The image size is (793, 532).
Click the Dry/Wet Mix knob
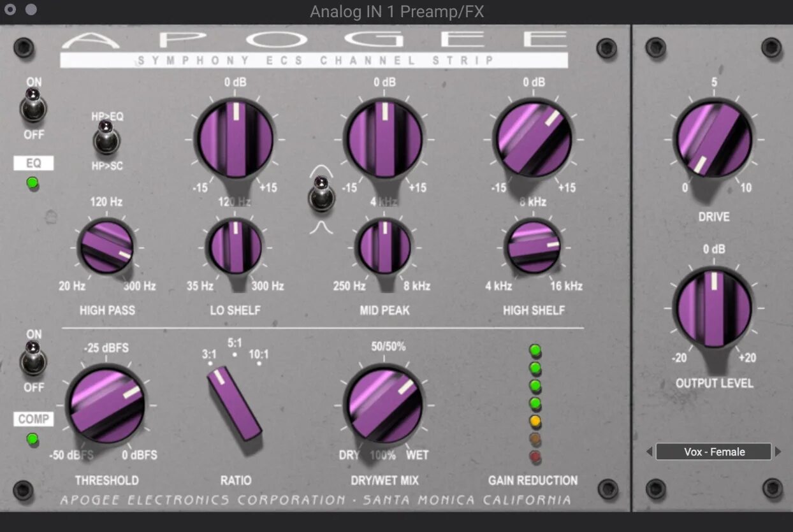point(384,405)
